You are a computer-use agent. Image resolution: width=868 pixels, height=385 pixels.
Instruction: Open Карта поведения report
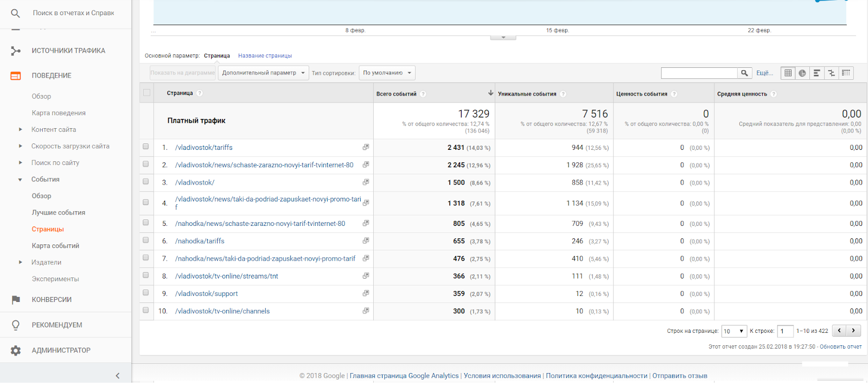tap(59, 113)
